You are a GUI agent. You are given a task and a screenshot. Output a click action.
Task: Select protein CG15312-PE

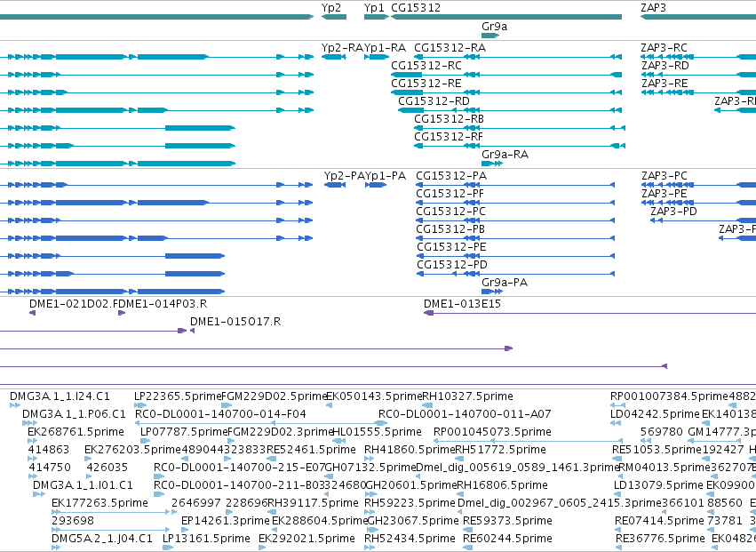coord(451,247)
